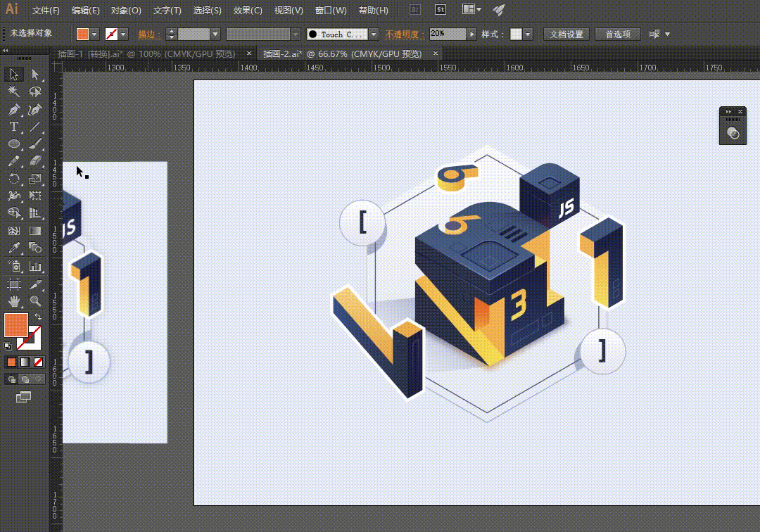This screenshot has height=532, width=760.
Task: Open the control bar flyout menu arrow at far right
Action: coord(667,34)
